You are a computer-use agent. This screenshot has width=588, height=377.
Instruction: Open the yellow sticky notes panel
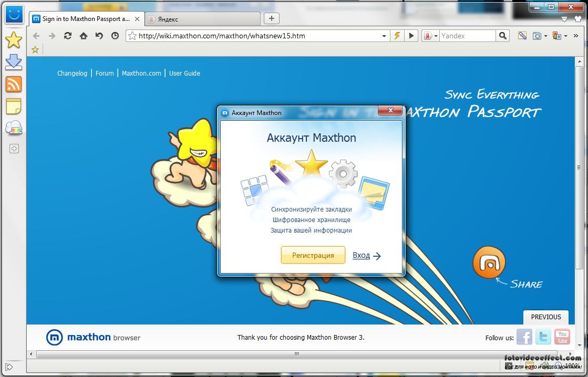pos(14,106)
